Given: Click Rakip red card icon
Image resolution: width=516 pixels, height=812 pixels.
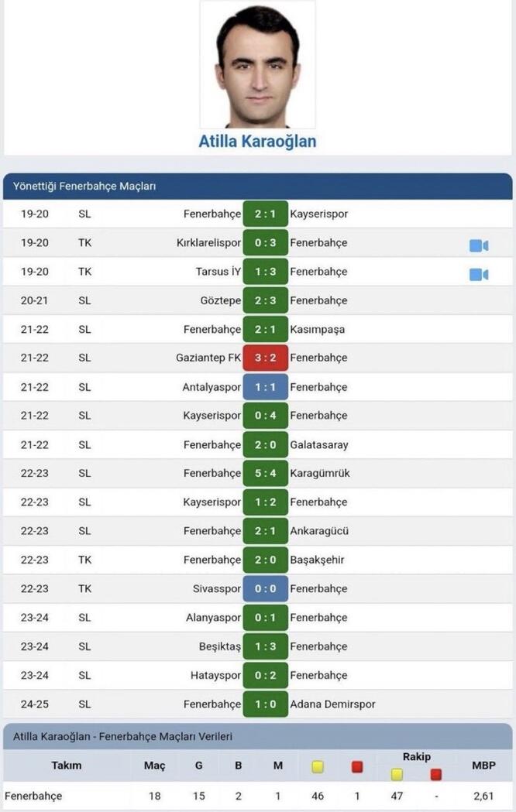Looking at the screenshot, I should 435,774.
